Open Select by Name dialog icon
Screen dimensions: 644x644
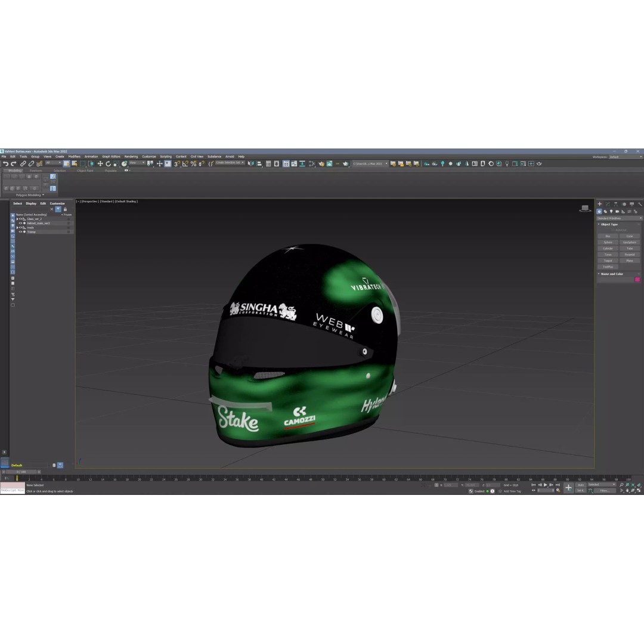(x=75, y=163)
